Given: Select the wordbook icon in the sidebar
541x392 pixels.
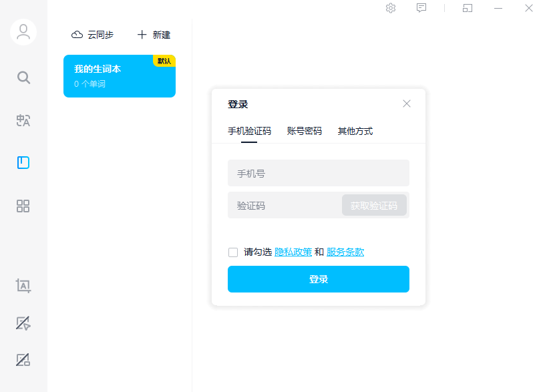Looking at the screenshot, I should [x=23, y=163].
